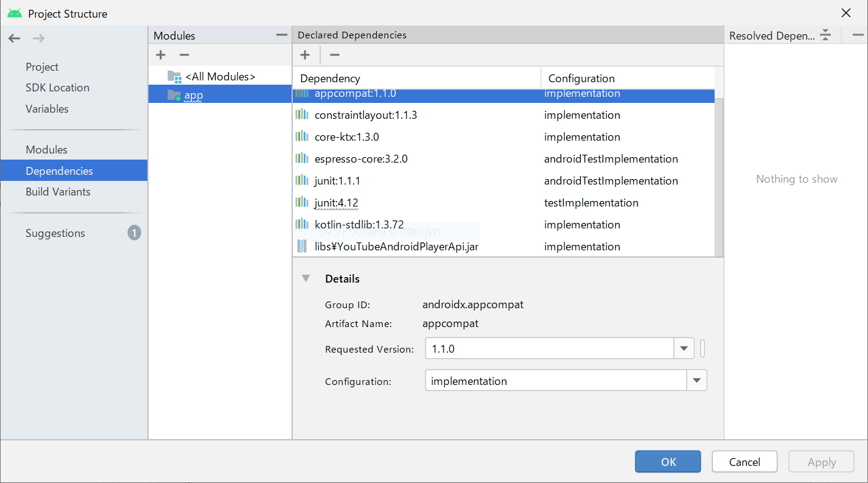Click the Artifact Name value appcompat
The image size is (868, 483).
tap(450, 323)
